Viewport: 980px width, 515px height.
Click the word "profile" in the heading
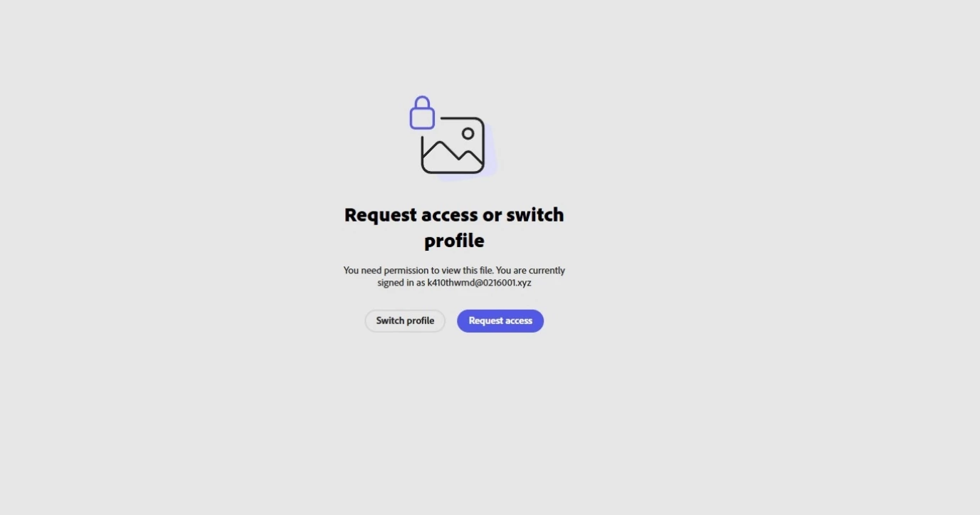tap(454, 241)
